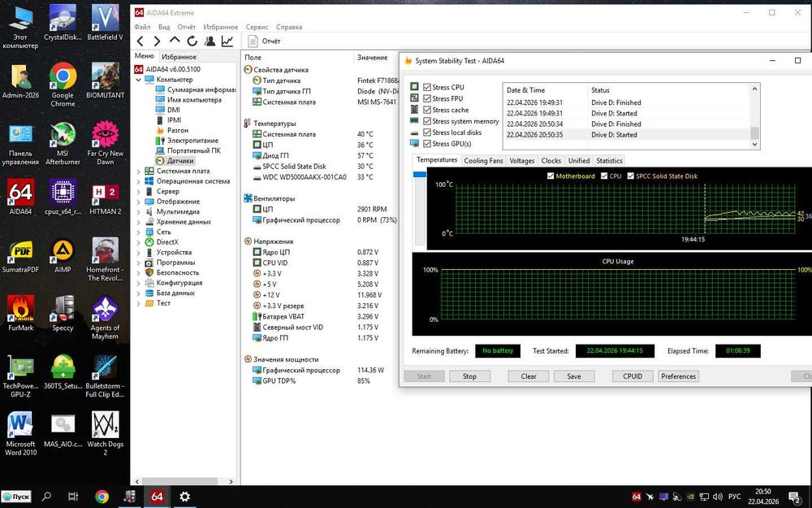Open cpuz_x64 desktop shortcut
This screenshot has height=508, width=812.
click(63, 197)
